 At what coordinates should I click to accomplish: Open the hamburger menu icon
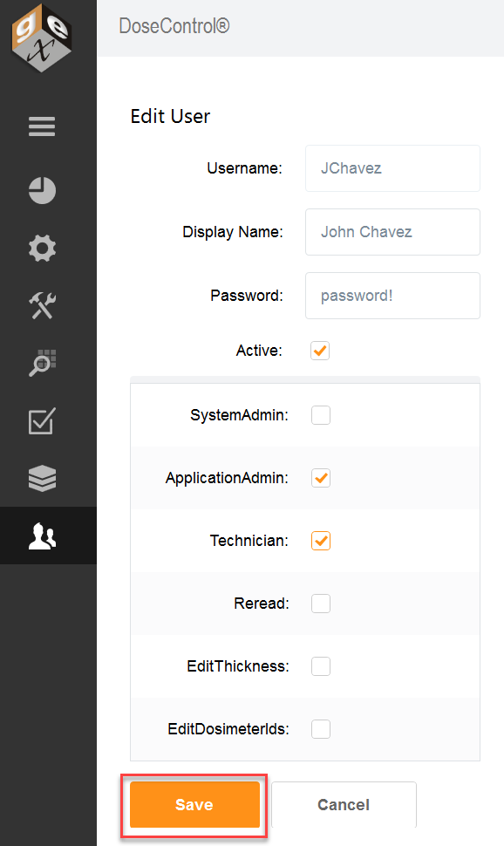[x=42, y=126]
